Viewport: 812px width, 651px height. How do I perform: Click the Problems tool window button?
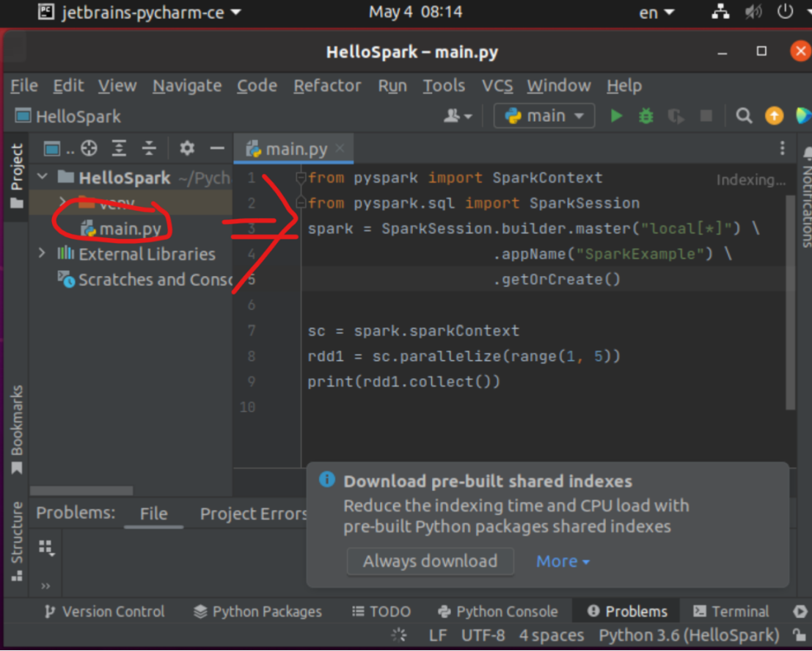pos(626,611)
